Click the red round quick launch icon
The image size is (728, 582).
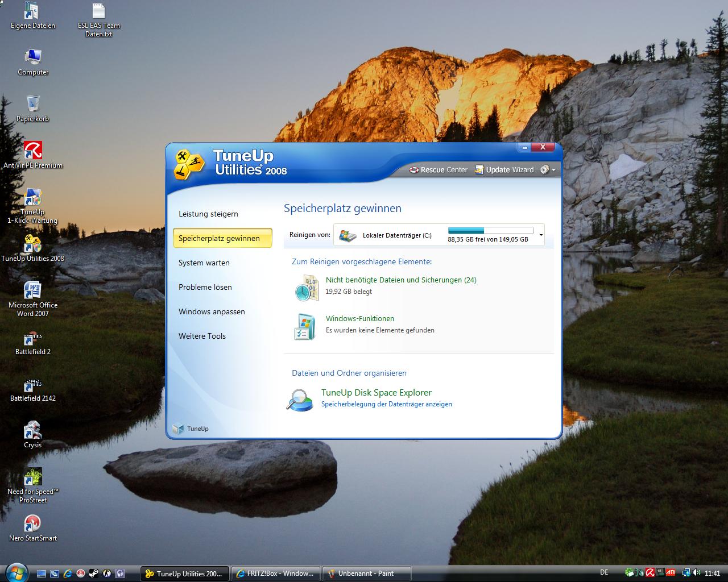click(x=81, y=573)
